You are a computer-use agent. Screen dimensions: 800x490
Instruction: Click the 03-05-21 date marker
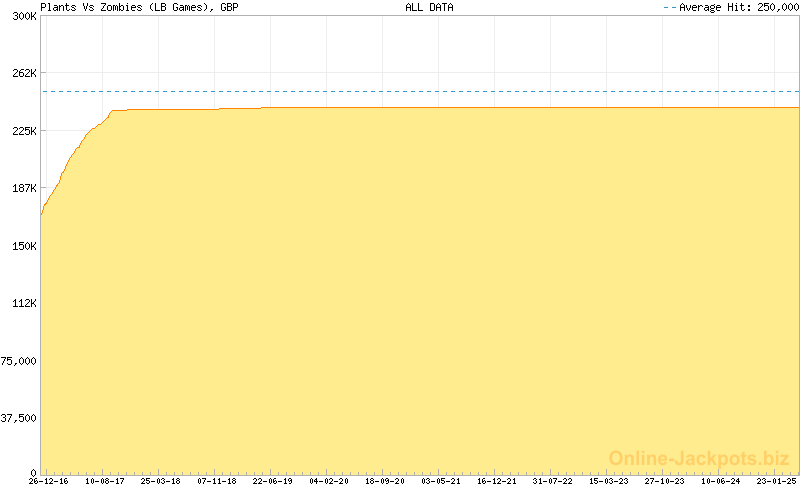(441, 481)
